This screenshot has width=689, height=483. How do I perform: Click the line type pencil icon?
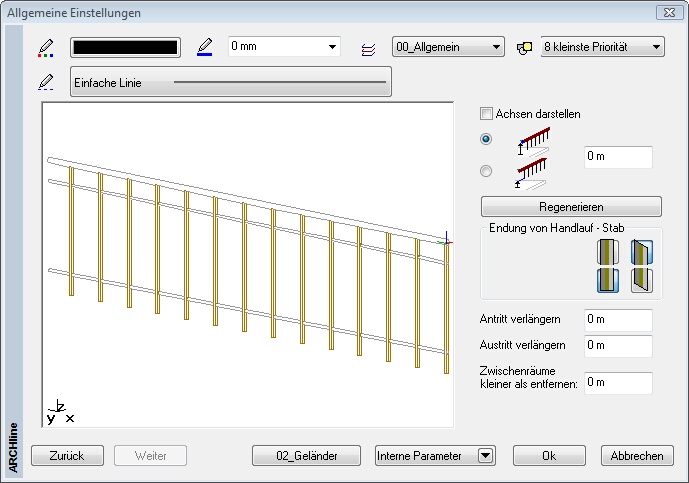coord(46,82)
